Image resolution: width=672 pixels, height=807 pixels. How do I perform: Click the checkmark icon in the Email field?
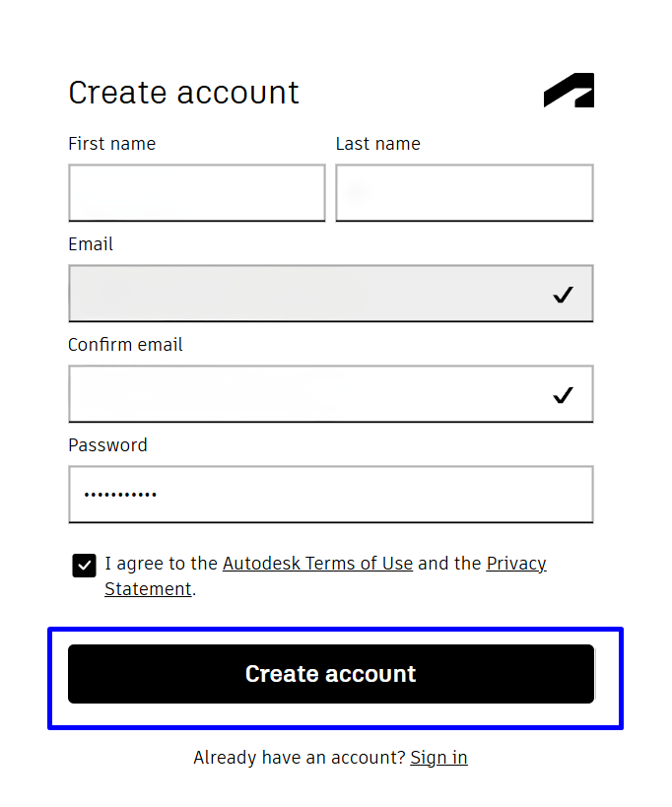coord(563,295)
